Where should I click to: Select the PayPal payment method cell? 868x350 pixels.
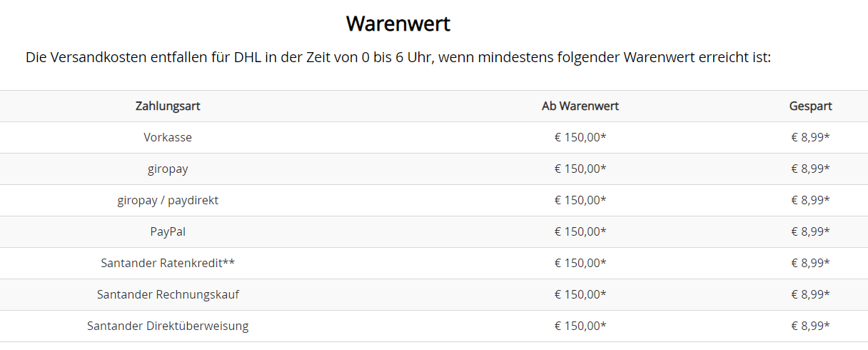(x=168, y=231)
